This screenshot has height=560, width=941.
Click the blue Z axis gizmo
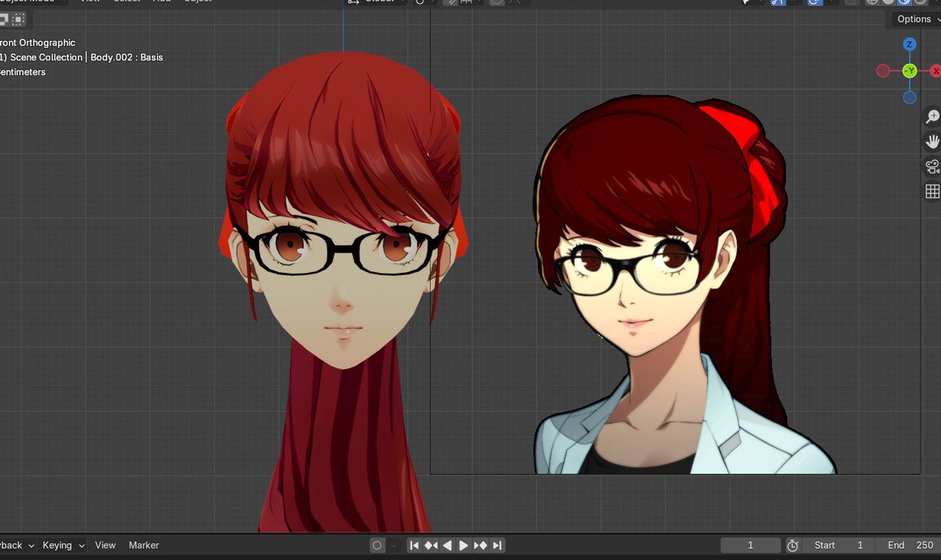(909, 45)
